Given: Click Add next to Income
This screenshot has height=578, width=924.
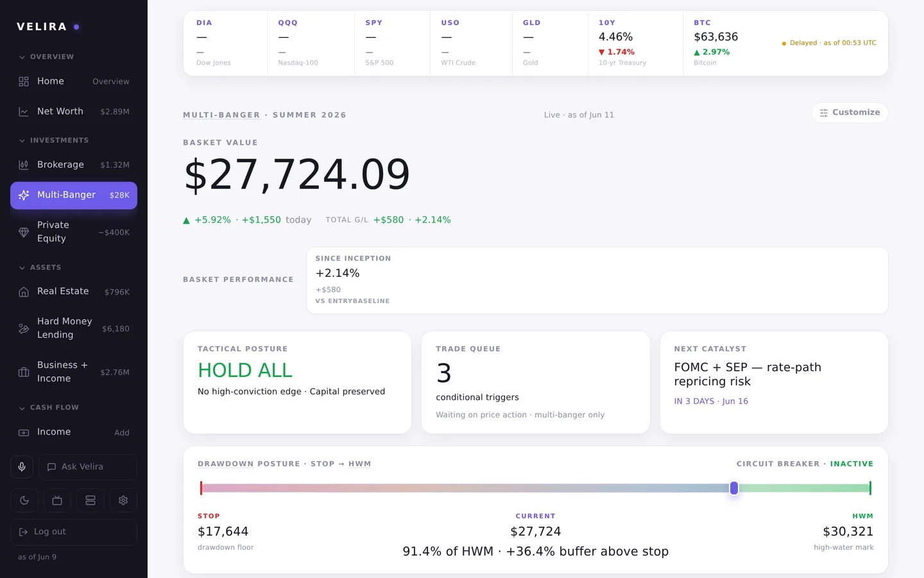Looking at the screenshot, I should click(x=122, y=433).
